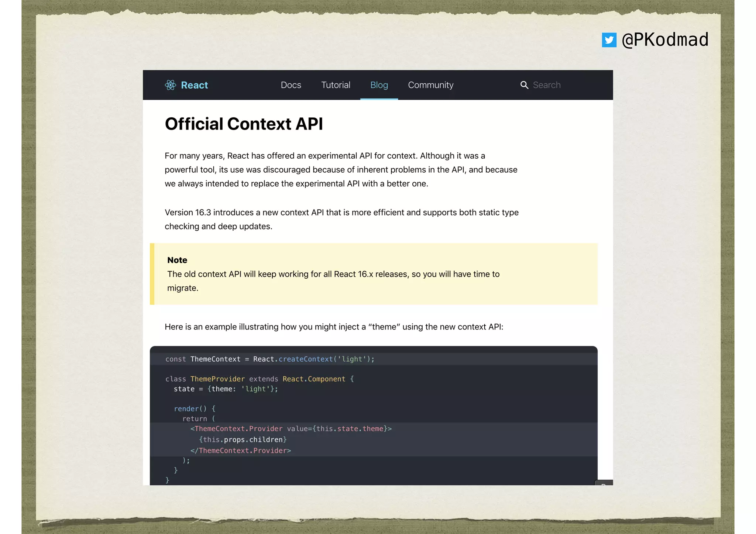
Task: Click partially visible button below code block
Action: coord(603,483)
